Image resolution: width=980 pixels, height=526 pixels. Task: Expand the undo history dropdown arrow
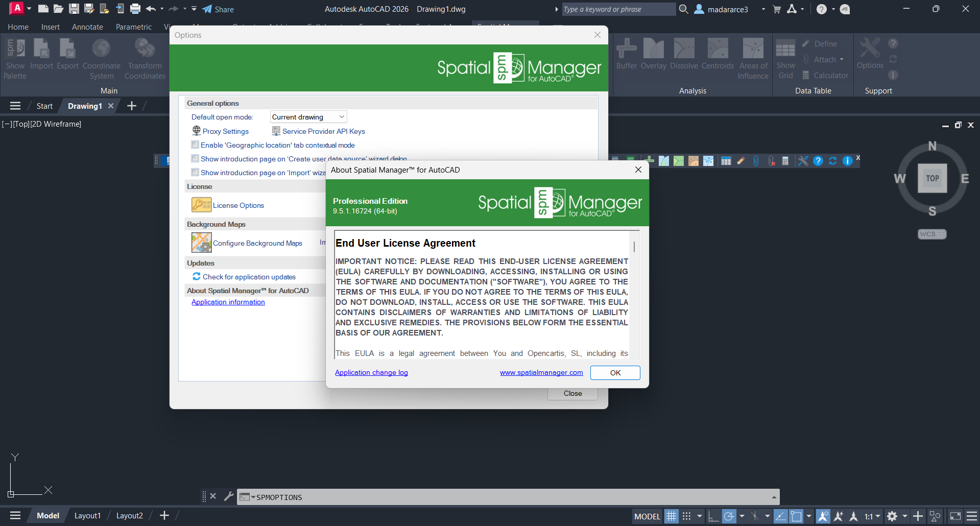(162, 9)
